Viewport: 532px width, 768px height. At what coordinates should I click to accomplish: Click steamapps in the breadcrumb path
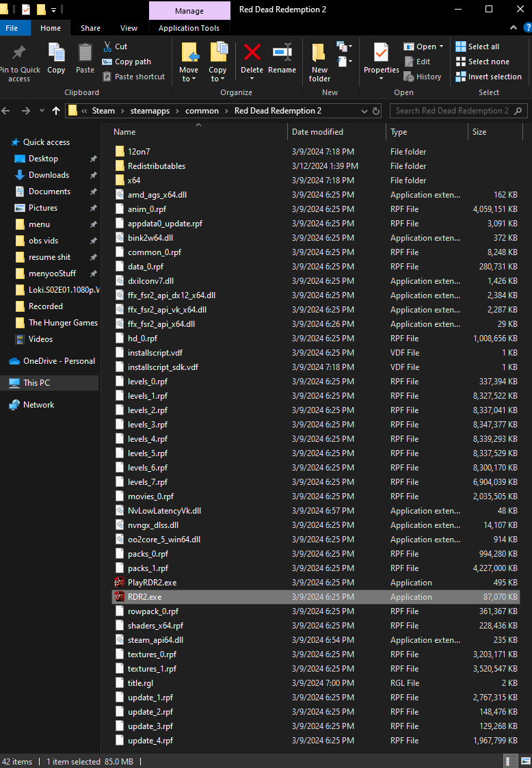pos(150,111)
